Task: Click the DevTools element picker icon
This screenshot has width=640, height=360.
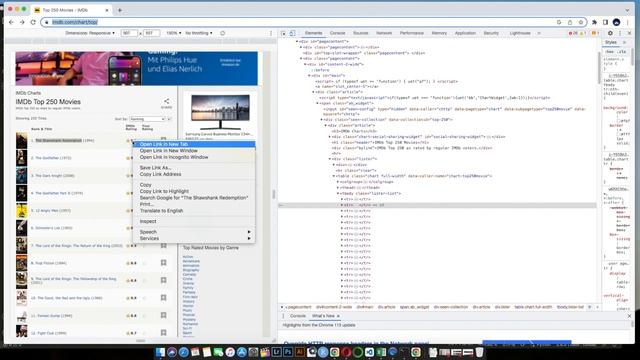Action: pyautogui.click(x=283, y=33)
